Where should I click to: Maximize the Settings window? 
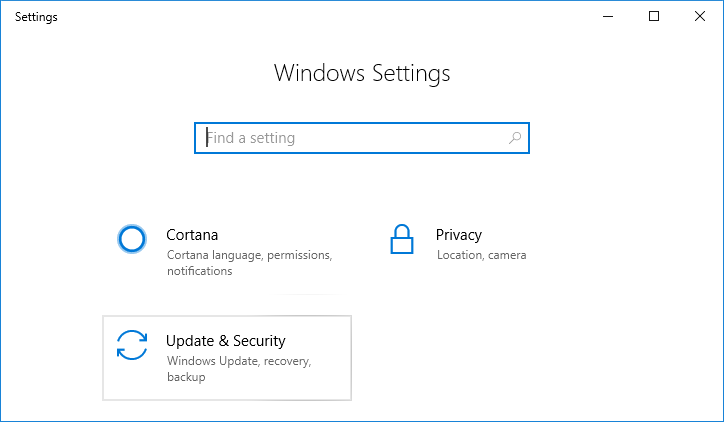654,16
